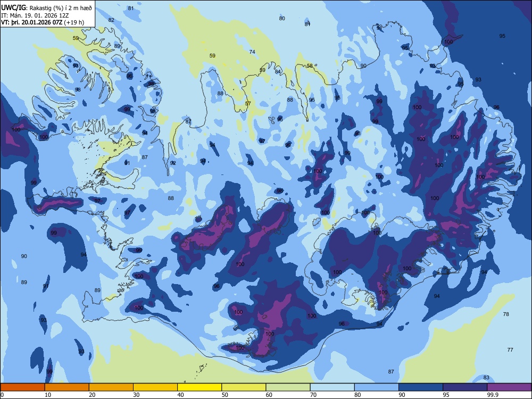Click the light blue 70–80 legend swatch
The height and width of the screenshot is (399, 532).
[332, 387]
